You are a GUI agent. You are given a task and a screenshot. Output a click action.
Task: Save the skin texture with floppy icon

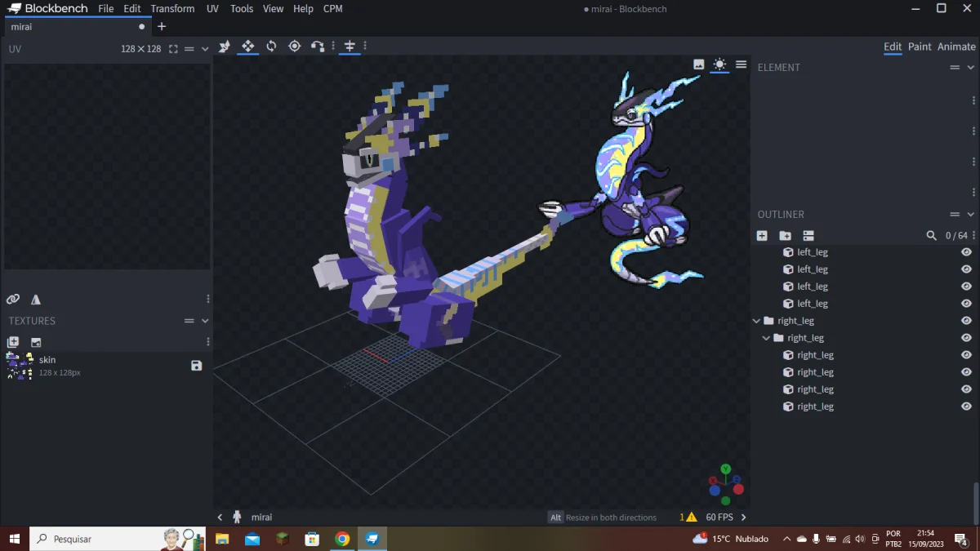[197, 366]
